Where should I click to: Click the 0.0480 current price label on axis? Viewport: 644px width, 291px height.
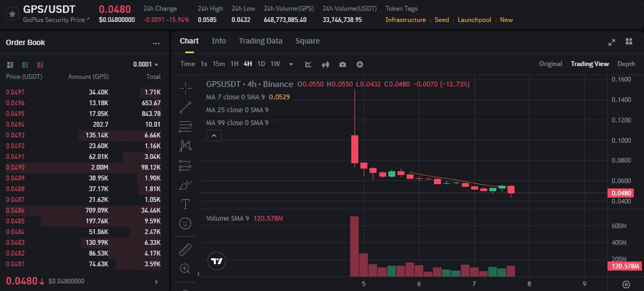[x=619, y=193]
